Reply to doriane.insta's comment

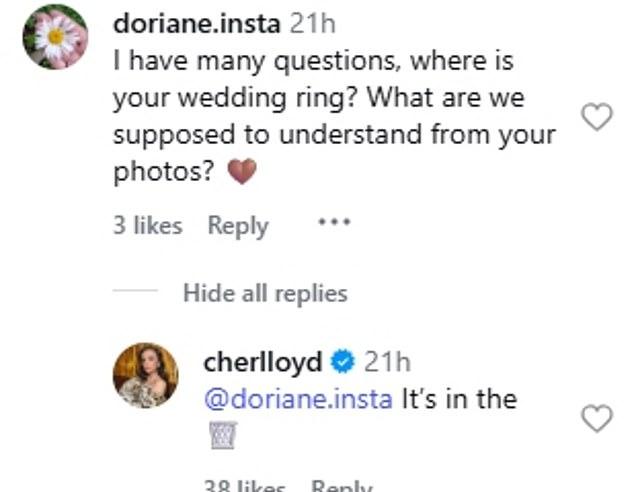[x=238, y=226]
